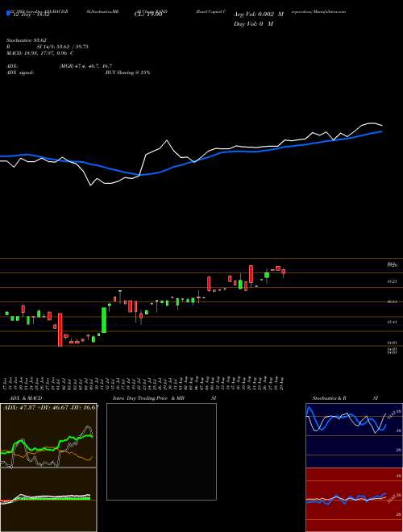Click the ADX (MGR) 47.4, 46.7, 16.7 values

point(85,66)
